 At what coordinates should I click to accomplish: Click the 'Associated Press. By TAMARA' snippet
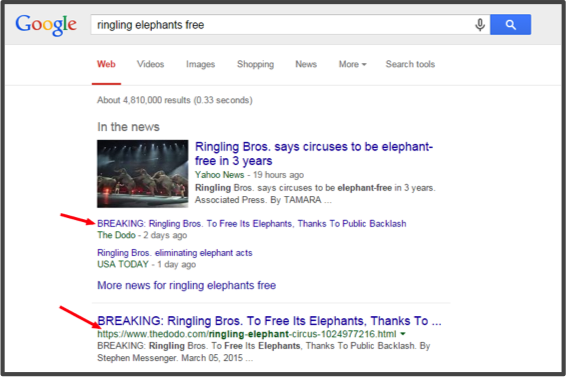point(263,200)
